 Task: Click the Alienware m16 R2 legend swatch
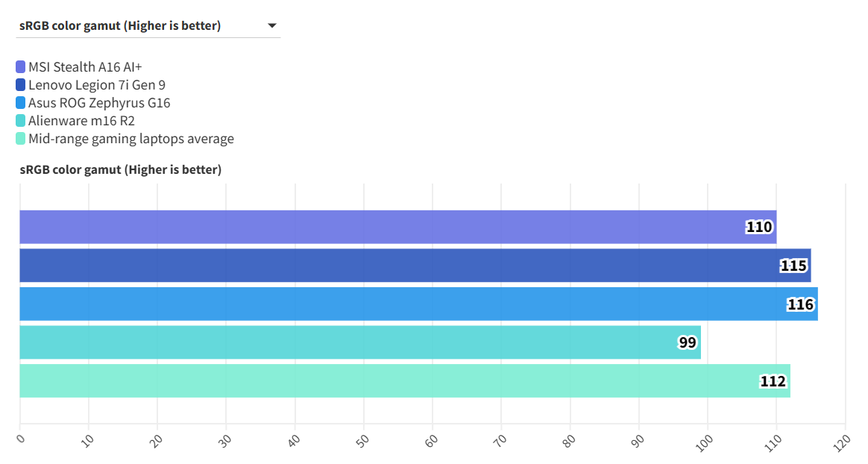[20, 121]
